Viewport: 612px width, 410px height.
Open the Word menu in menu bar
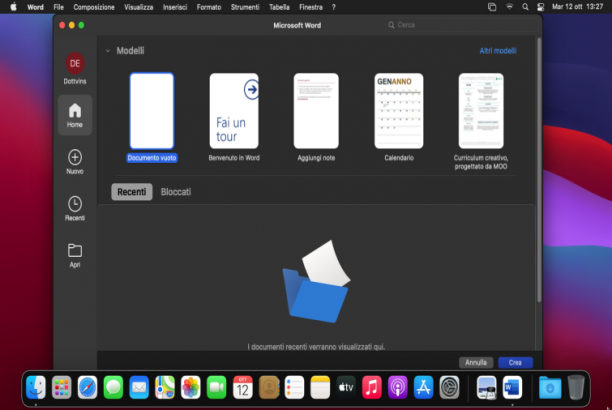pyautogui.click(x=36, y=7)
